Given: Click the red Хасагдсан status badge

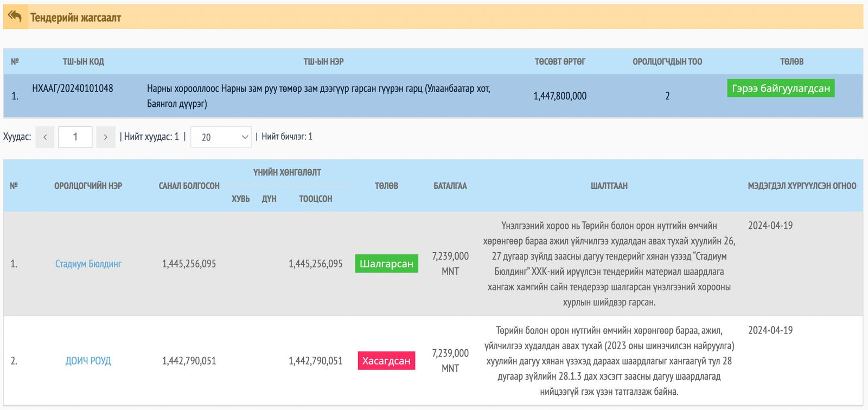Looking at the screenshot, I should pos(386,361).
